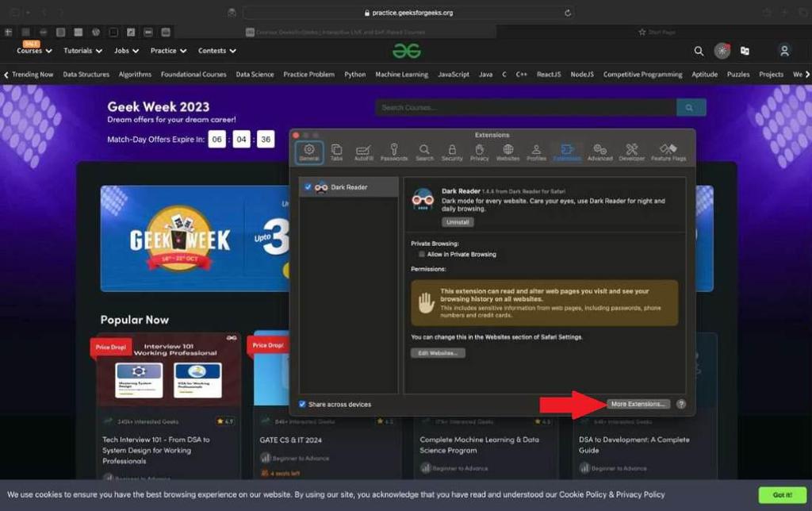Expand the Tutorials dropdown menu
The width and height of the screenshot is (812, 511).
coord(82,51)
